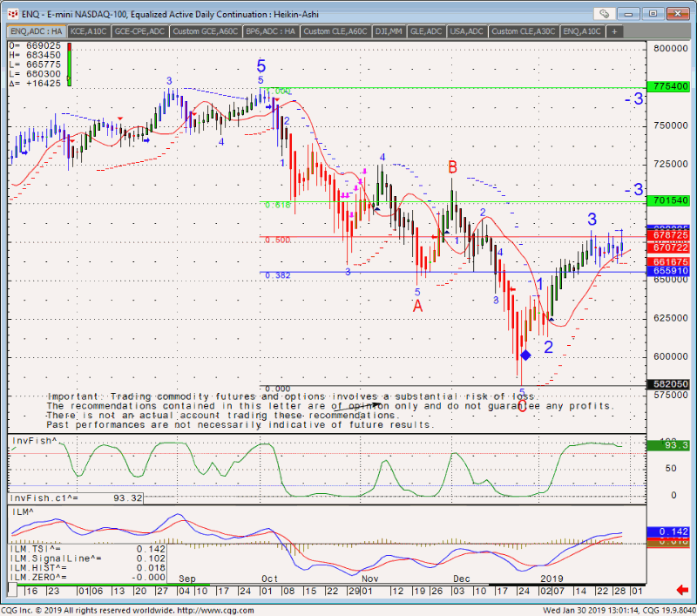Click the link-windows chain icon in title bar
Viewport: 697px width, 616px height.
tap(604, 14)
